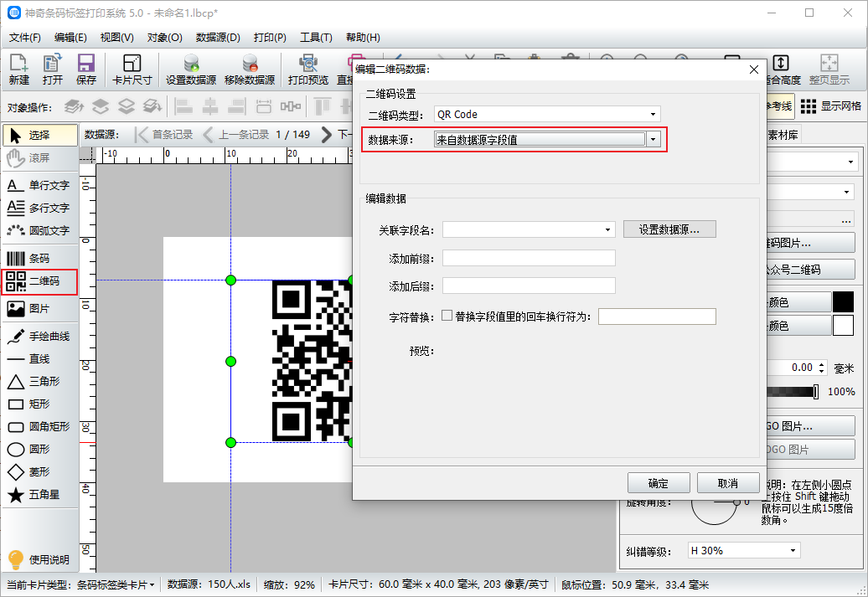Open a file with the 打开 icon
This screenshot has height=597, width=868.
click(x=53, y=69)
